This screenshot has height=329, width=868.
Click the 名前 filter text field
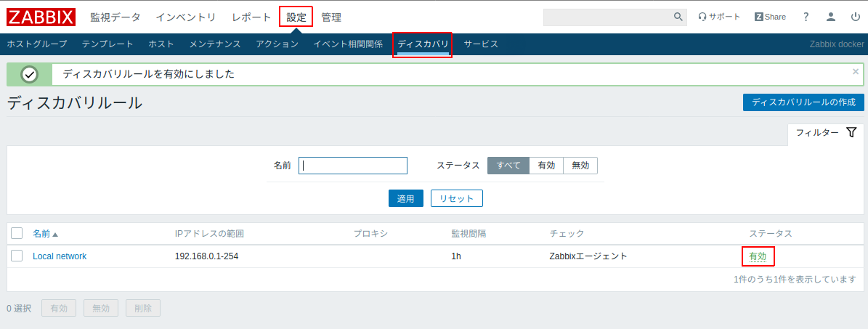tap(352, 166)
